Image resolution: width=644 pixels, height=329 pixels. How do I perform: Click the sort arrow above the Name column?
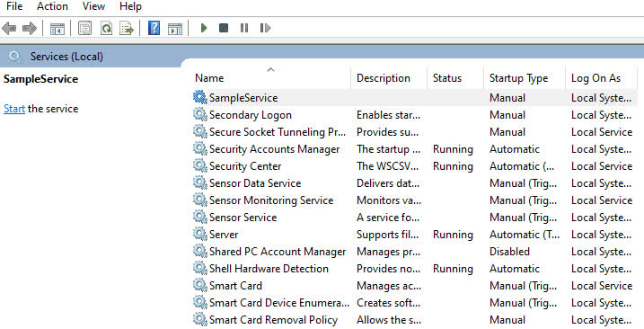(x=270, y=69)
